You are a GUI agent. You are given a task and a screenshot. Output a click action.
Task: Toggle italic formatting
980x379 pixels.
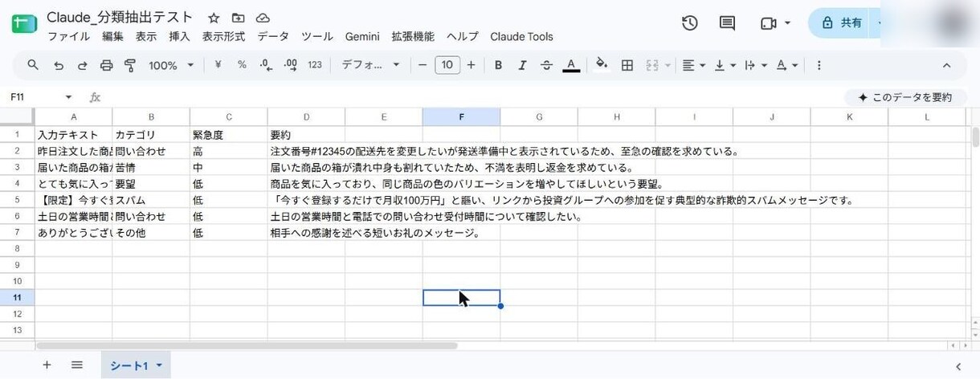point(522,65)
